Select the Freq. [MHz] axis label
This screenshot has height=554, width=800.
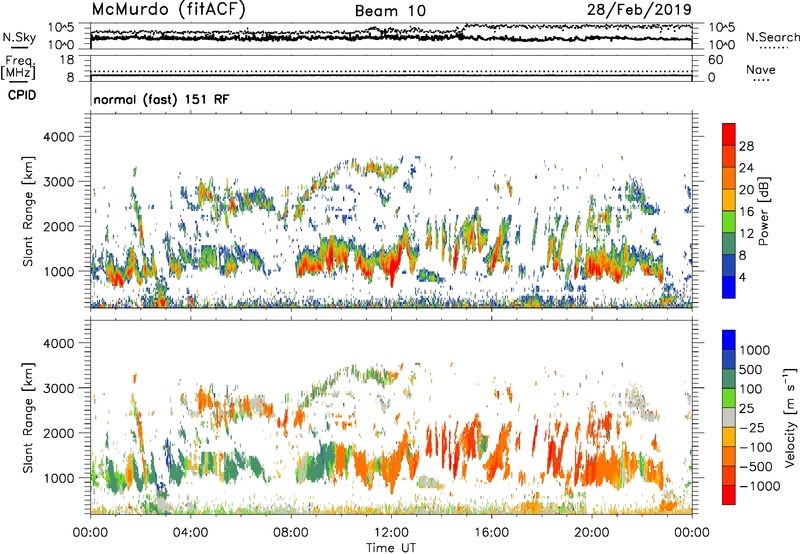coord(18,67)
